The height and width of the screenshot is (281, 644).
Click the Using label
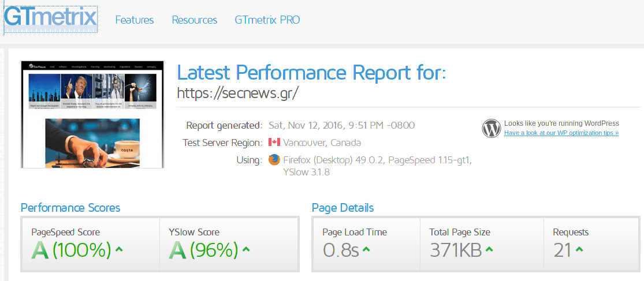tap(250, 160)
